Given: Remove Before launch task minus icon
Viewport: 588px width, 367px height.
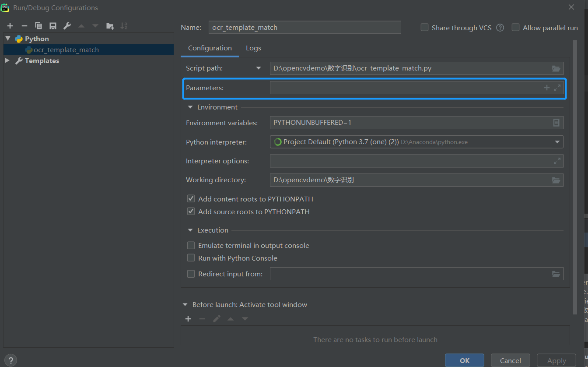Looking at the screenshot, I should [x=202, y=319].
